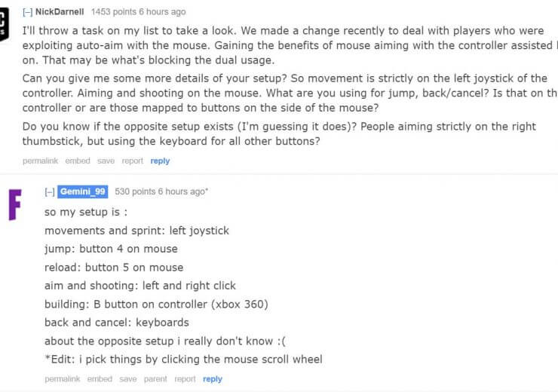Save Gemini_99's comment

pos(128,379)
